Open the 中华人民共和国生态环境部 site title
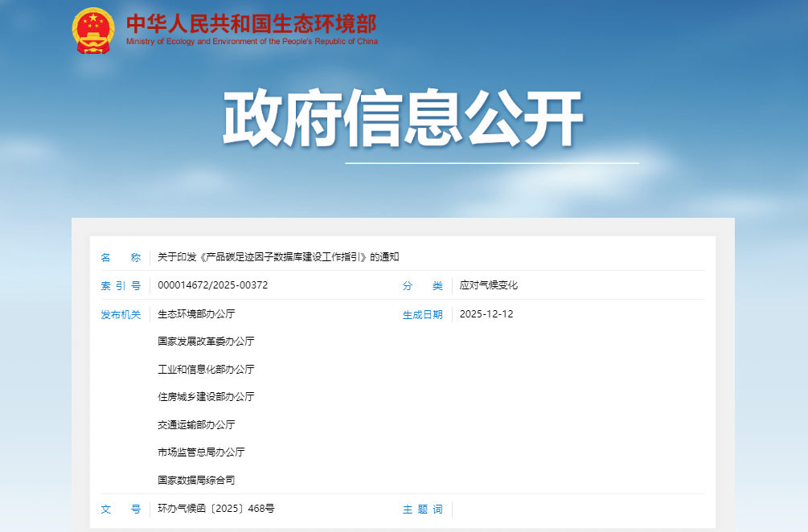The image size is (808, 532). 251,23
